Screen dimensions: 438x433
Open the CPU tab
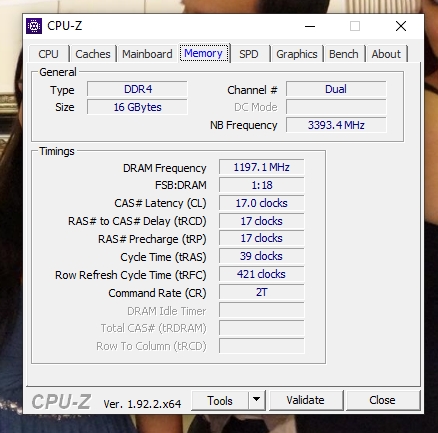[49, 54]
